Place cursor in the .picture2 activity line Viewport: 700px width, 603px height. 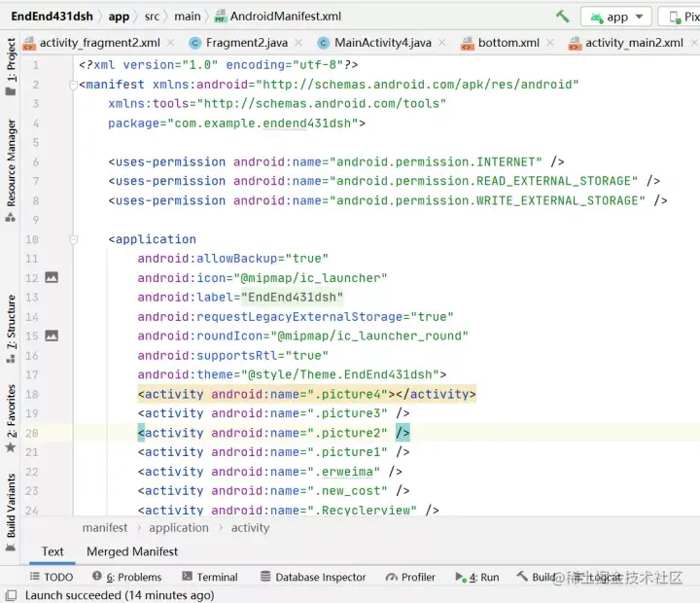tap(273, 433)
